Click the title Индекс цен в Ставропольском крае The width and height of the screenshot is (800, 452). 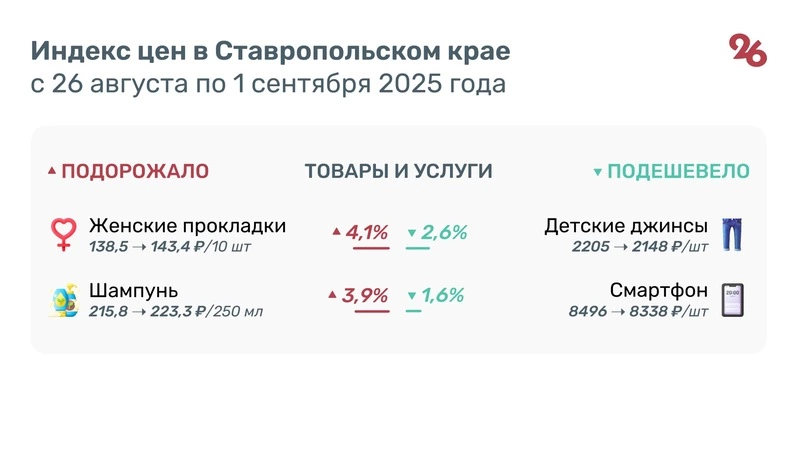270,50
